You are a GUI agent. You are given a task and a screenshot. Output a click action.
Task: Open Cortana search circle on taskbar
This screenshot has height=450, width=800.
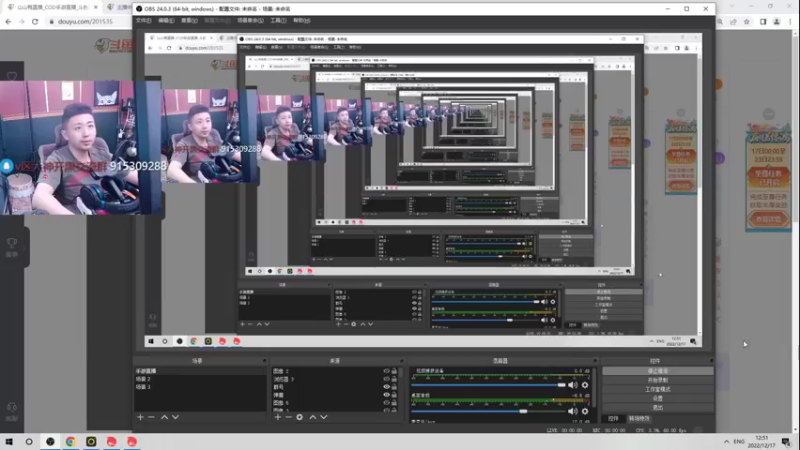(x=29, y=442)
